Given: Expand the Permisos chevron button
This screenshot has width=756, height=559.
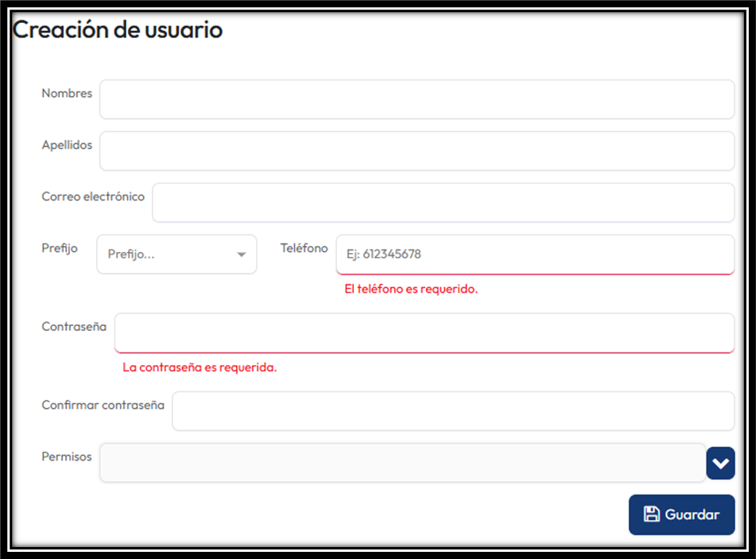Looking at the screenshot, I should [720, 464].
